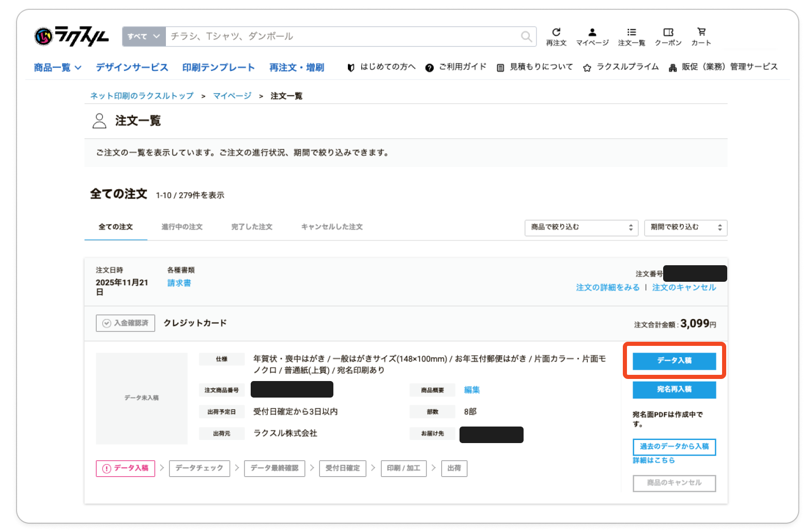812x532 pixels.
Task: Expand the すべて search category dropdown
Action: 144,36
